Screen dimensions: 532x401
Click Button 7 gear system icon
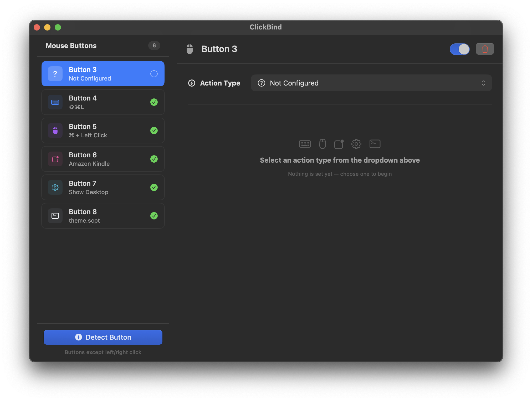[x=55, y=188]
